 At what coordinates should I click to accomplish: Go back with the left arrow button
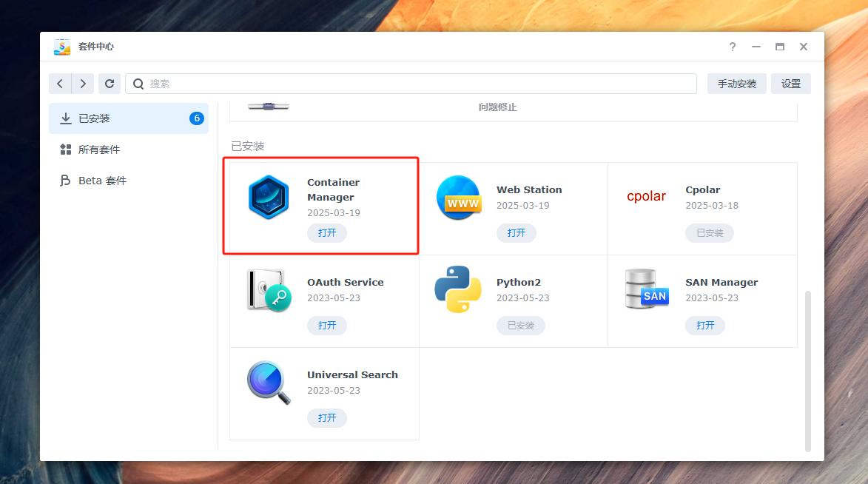60,84
